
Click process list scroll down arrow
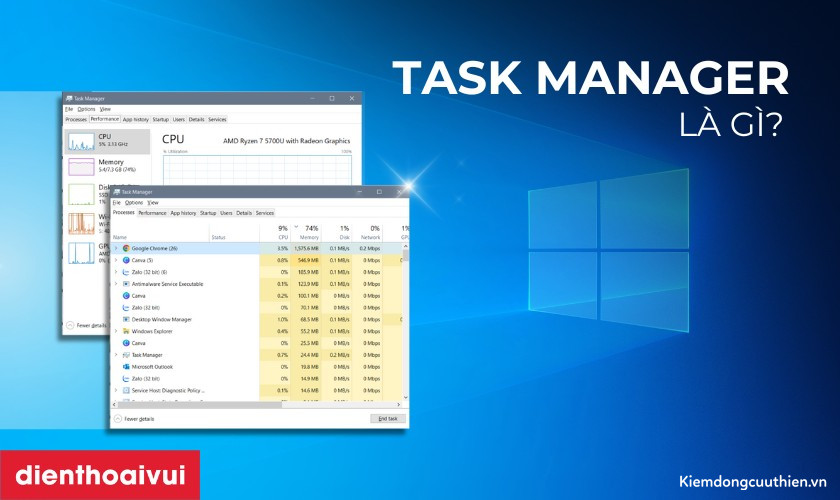(x=406, y=397)
